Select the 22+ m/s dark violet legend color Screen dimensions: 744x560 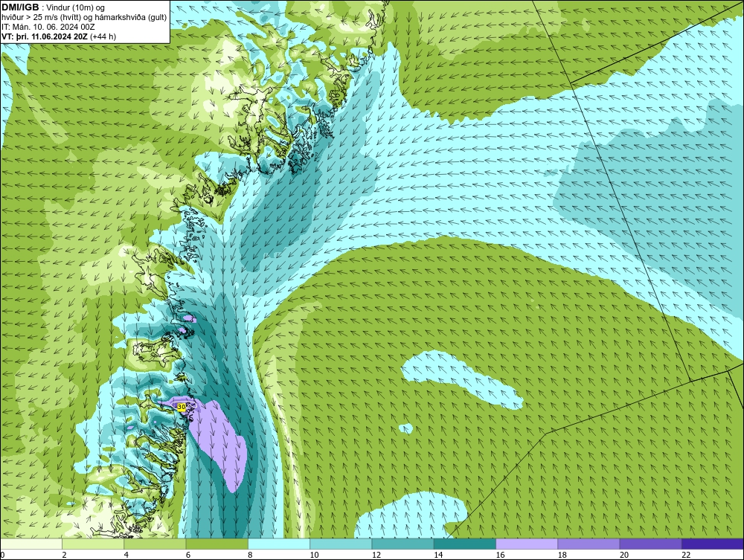click(x=713, y=544)
